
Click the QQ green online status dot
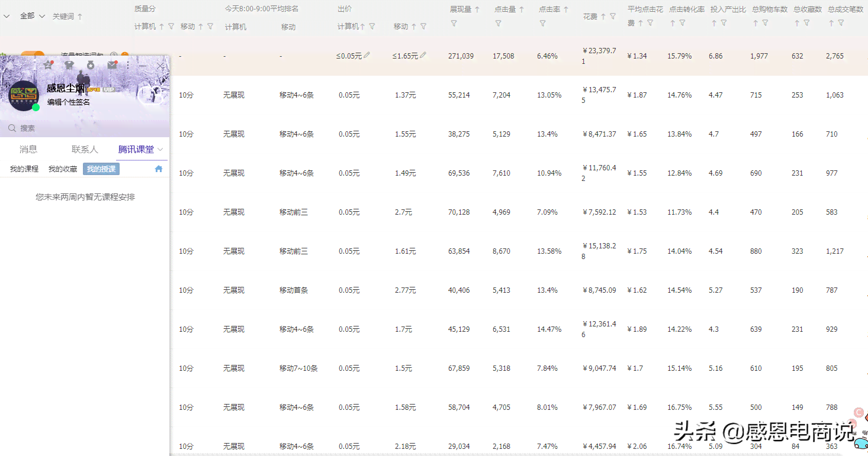[x=36, y=107]
